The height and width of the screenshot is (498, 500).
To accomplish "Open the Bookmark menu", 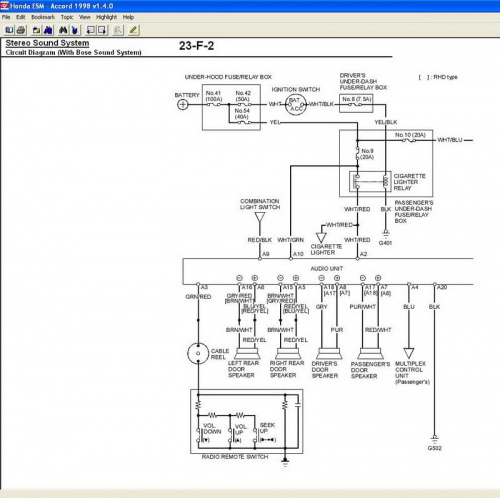I will coord(43,17).
